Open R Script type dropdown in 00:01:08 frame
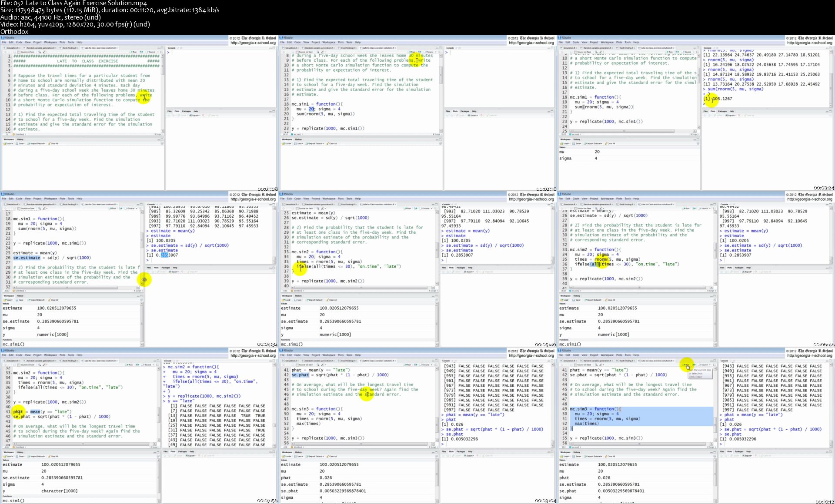835x504 pixels. coord(159,134)
